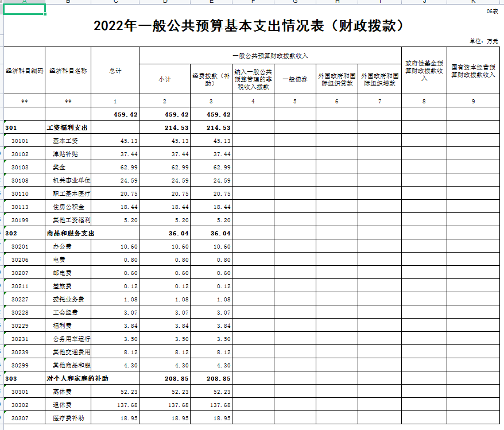
Task: Select the 邮电费 name cell
Action: [x=68, y=273]
